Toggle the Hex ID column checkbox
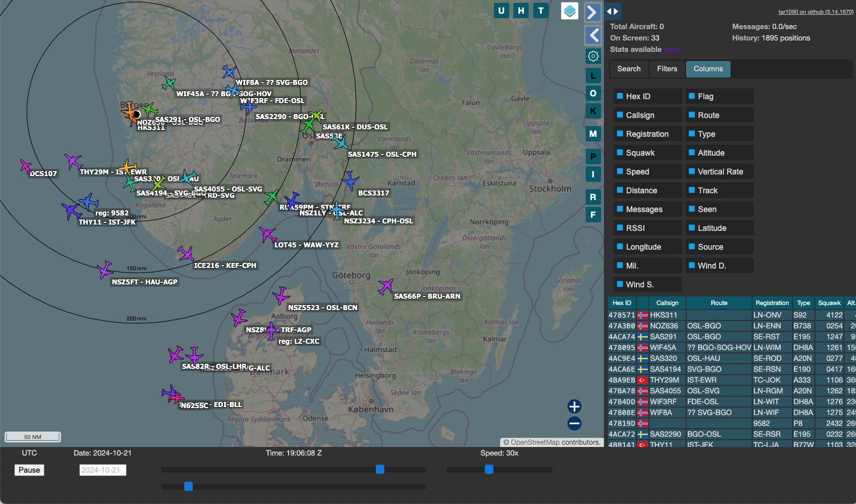 tap(620, 96)
